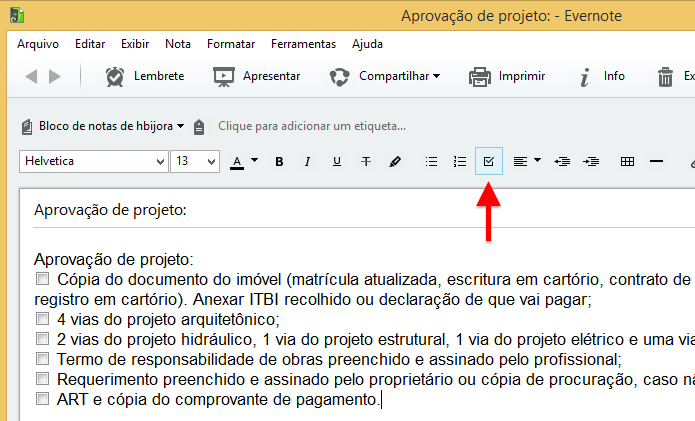Open the Ferramentas menu
Viewport: 695px width, 421px height.
(x=304, y=44)
